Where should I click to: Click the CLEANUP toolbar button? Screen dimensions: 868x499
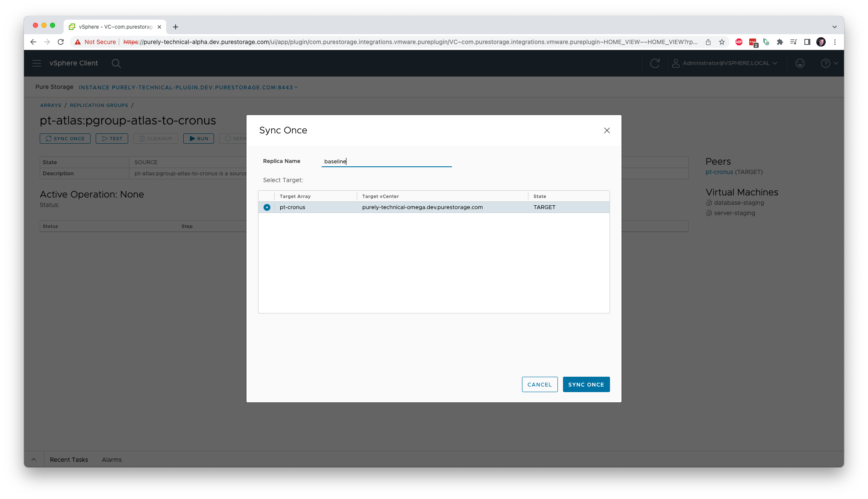[x=155, y=139]
